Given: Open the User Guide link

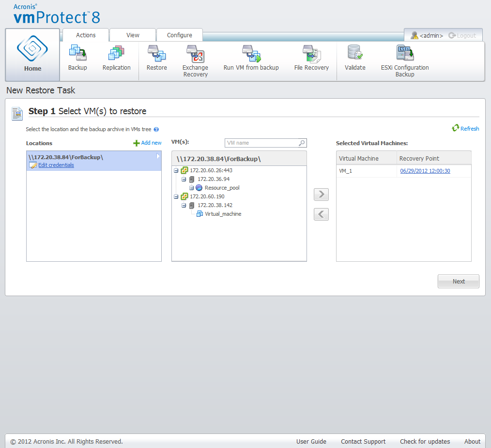Looking at the screenshot, I should click(311, 441).
